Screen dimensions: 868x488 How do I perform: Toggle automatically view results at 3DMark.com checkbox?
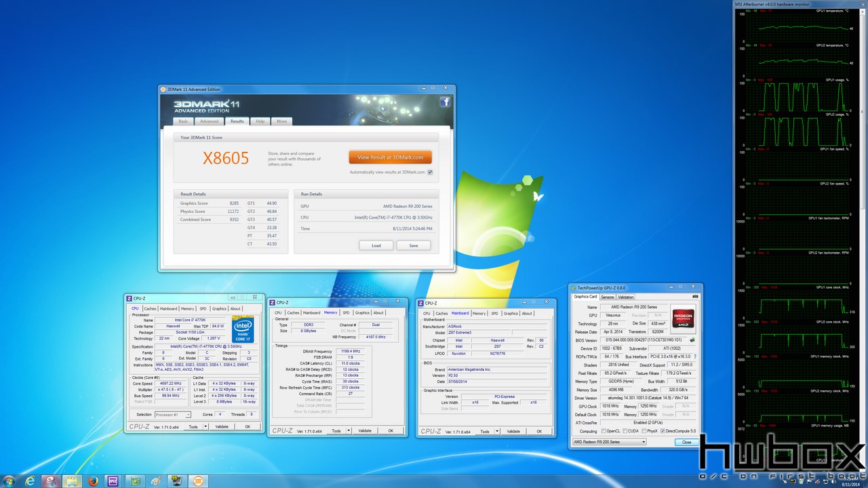(430, 172)
